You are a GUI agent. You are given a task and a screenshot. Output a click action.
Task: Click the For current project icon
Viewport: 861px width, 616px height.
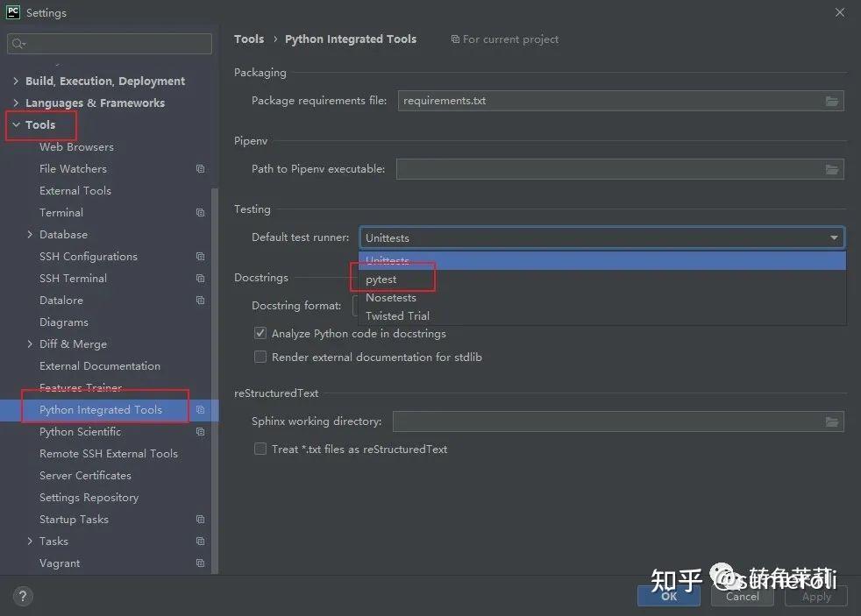[455, 39]
